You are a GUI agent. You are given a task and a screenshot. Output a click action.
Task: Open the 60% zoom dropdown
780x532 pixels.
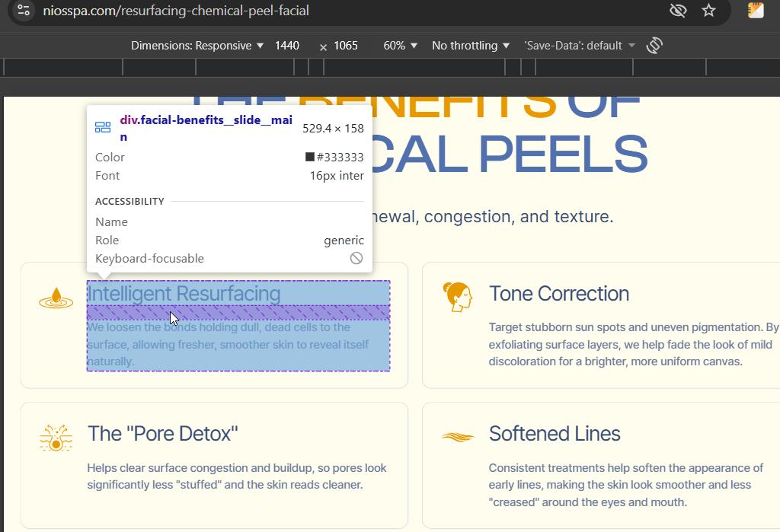[x=401, y=46]
